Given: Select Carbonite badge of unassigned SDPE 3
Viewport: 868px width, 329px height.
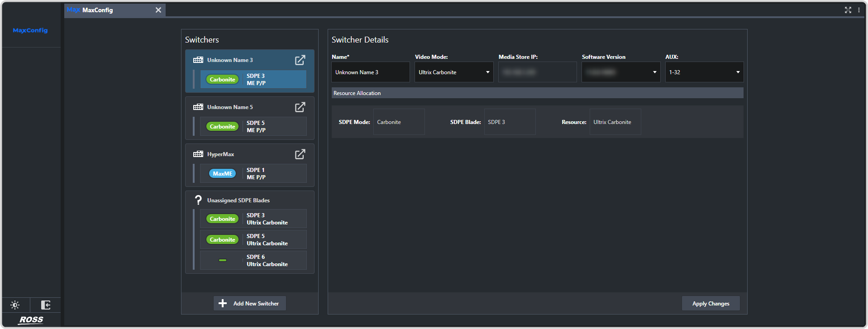Looking at the screenshot, I should [x=223, y=219].
